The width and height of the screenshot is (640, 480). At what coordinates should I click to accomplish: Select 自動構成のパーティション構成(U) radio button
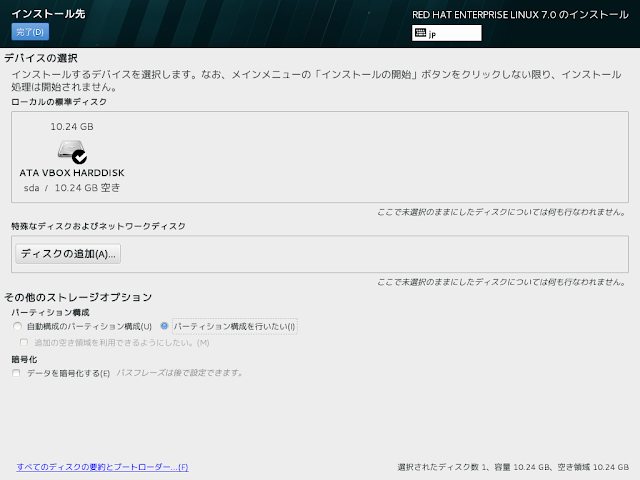tap(17, 327)
